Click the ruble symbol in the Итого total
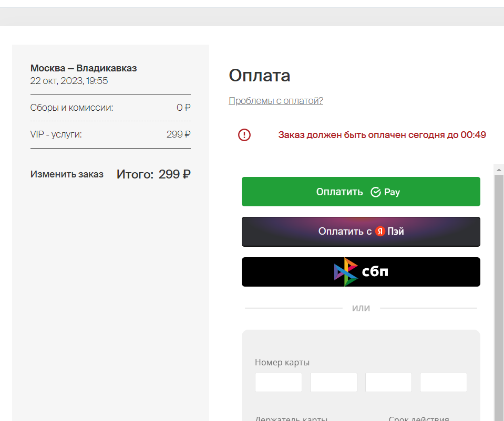Image resolution: width=504 pixels, height=421 pixels. pos(187,174)
